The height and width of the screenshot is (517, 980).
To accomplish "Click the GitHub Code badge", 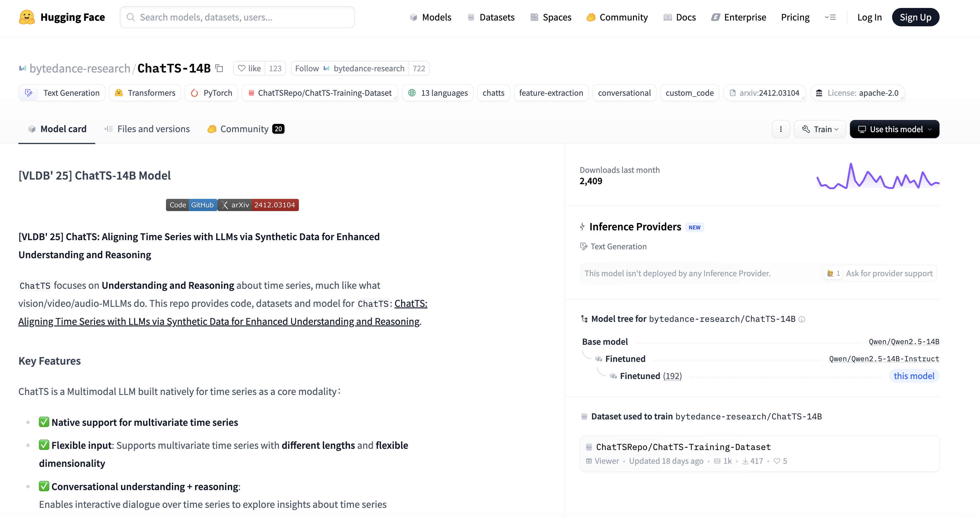I will pyautogui.click(x=191, y=205).
